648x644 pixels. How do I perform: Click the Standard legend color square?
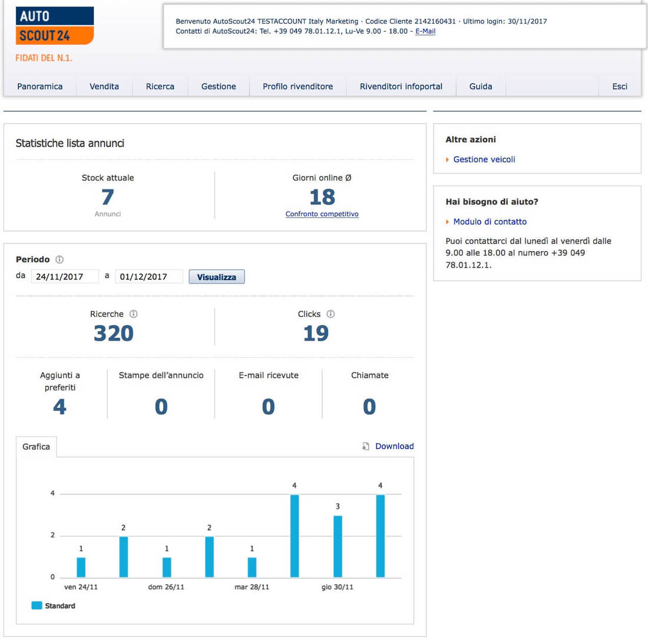(x=37, y=605)
